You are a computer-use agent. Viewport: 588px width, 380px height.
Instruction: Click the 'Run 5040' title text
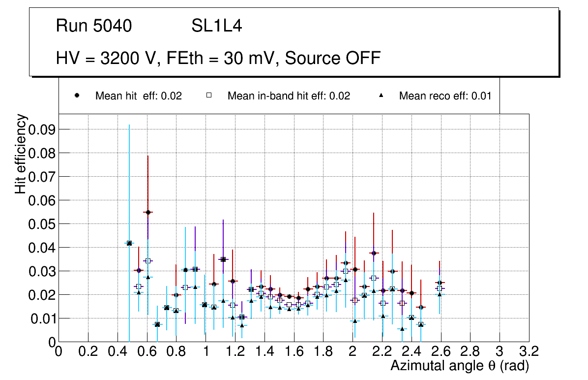click(94, 26)
